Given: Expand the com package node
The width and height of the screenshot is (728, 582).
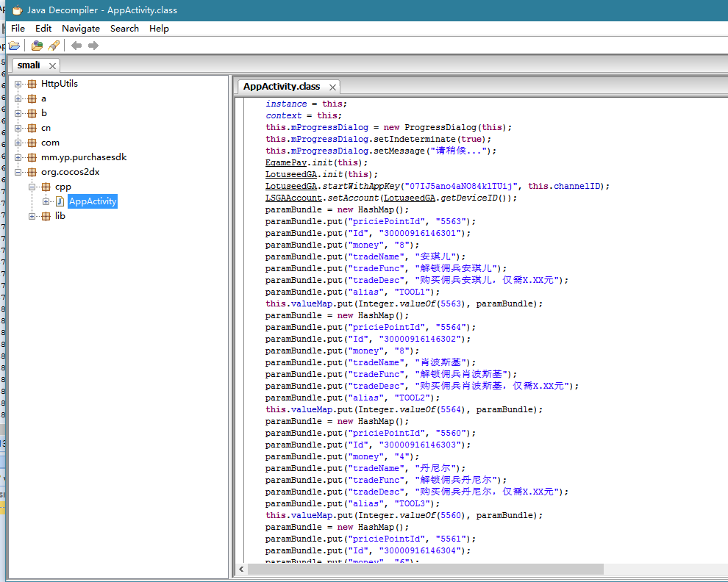Looking at the screenshot, I should pyautogui.click(x=18, y=143).
